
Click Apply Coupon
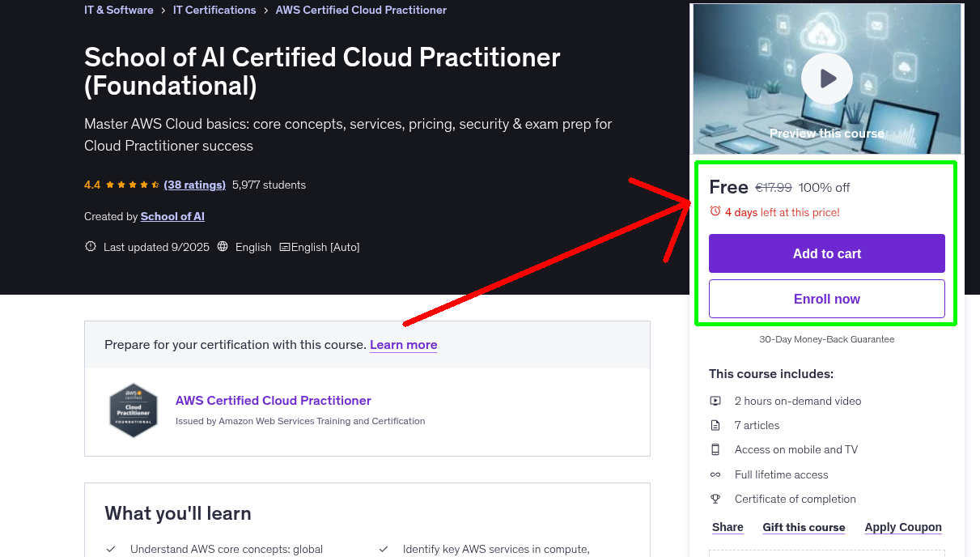903,527
